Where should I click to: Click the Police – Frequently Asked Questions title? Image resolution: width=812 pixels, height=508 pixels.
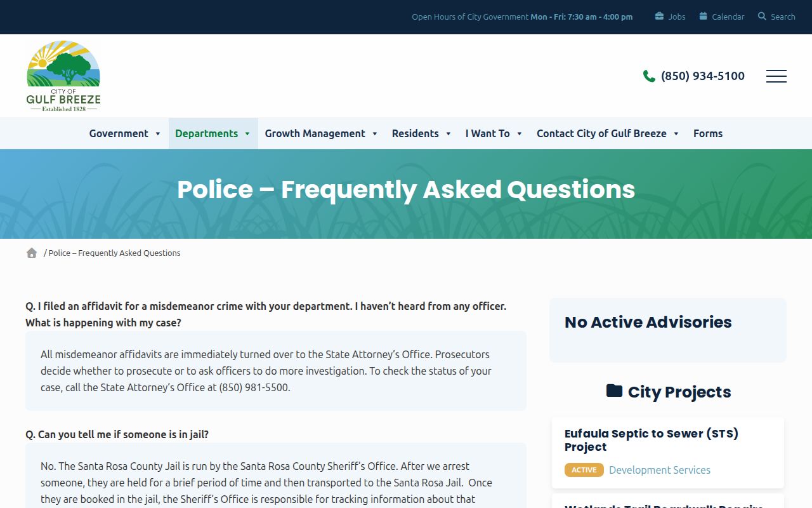406,189
